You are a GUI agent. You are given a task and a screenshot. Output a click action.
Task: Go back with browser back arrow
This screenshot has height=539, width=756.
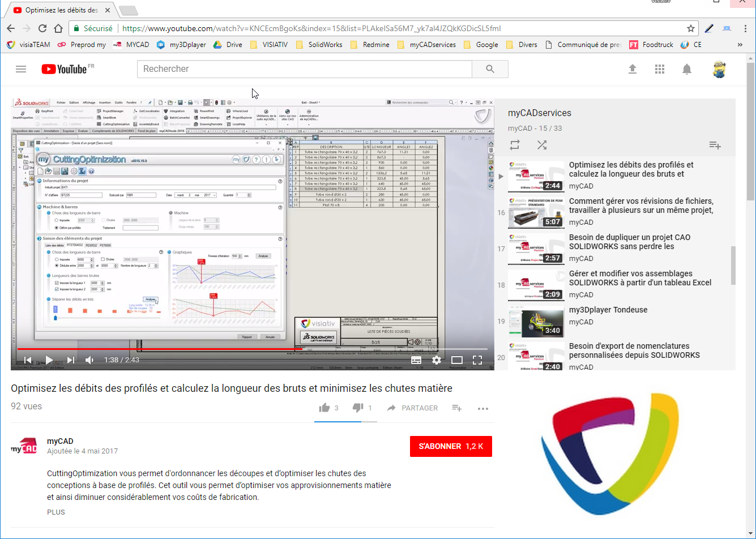(x=11, y=28)
